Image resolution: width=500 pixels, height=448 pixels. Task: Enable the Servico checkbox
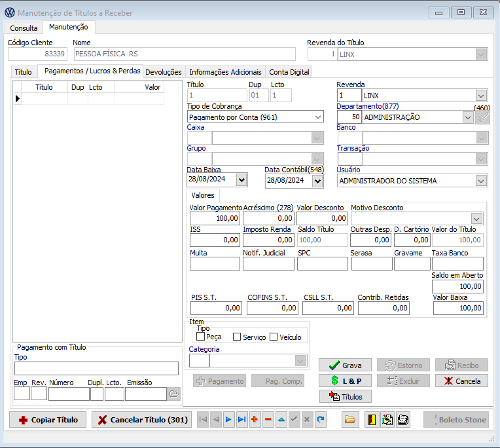click(x=237, y=337)
